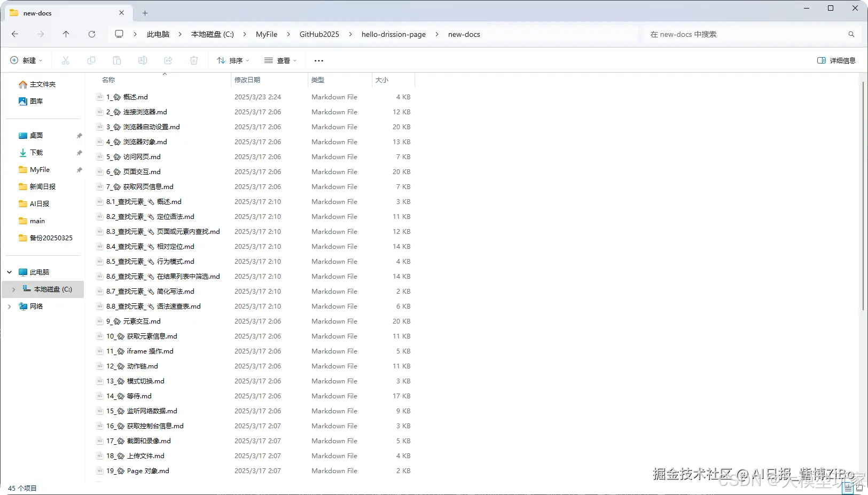Click the Rename icon in toolbar
Viewport: 868px width, 495px height.
[143, 60]
